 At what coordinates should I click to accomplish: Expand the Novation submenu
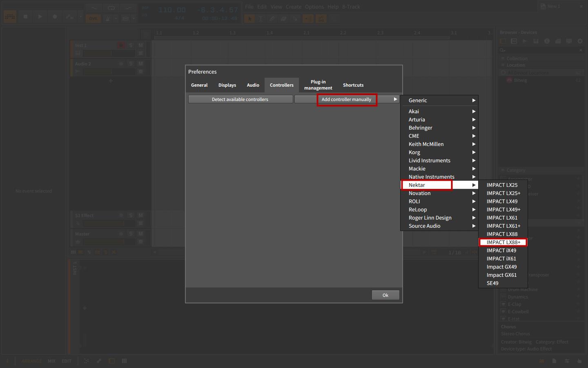pos(439,193)
